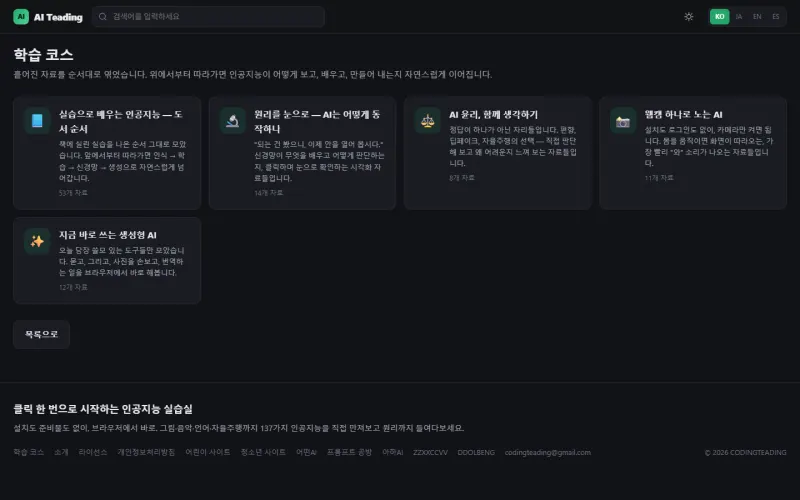The width and height of the screenshot is (800, 500).
Task: Open the 개인정보처리방침 footer link
Action: [146, 452]
